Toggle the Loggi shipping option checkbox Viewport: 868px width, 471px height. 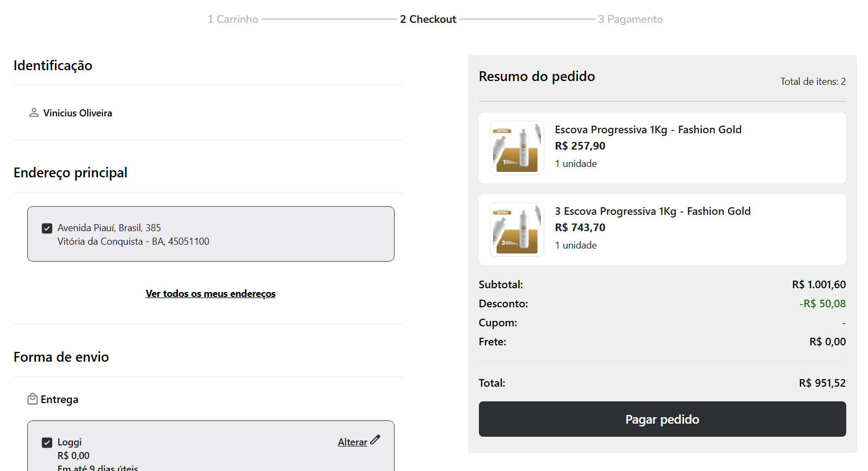point(47,443)
